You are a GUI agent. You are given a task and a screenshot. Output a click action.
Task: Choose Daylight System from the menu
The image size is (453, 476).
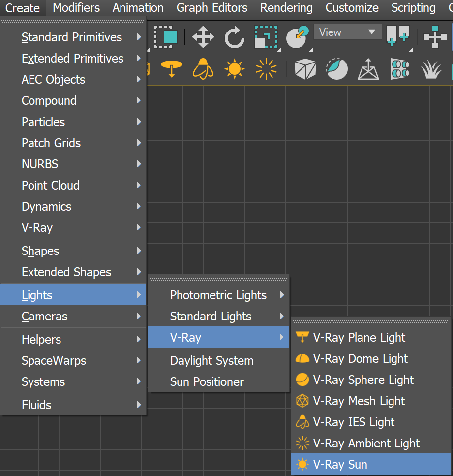(x=211, y=360)
